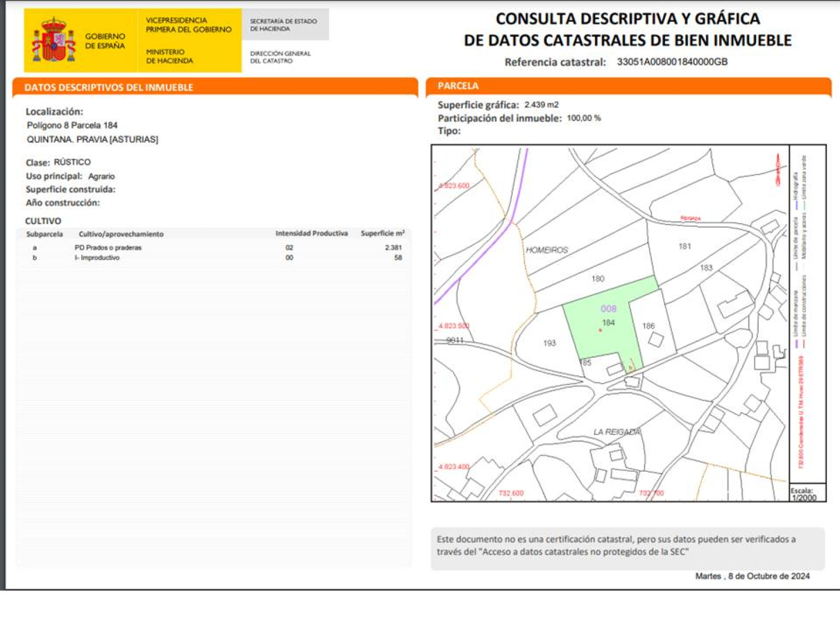Click the 'VICEPRESIDENCIA PRIMERA DEL GOBIERNO' text

pyautogui.click(x=188, y=25)
